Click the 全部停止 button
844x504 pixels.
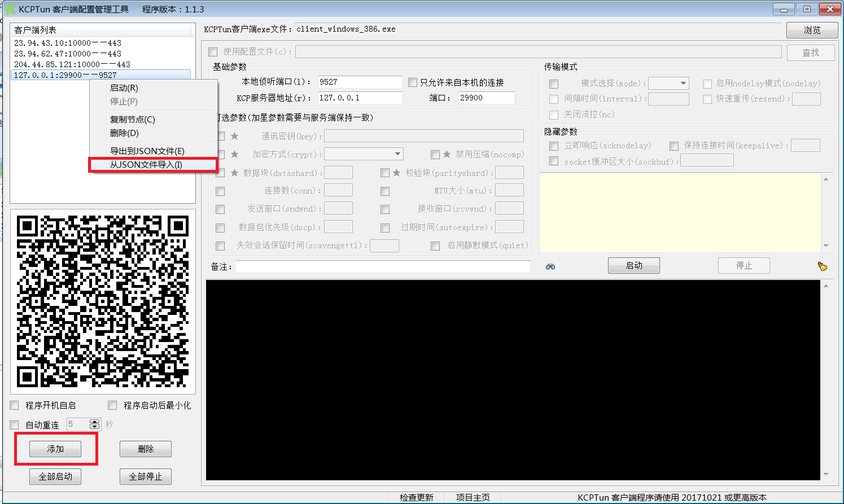pos(146,476)
